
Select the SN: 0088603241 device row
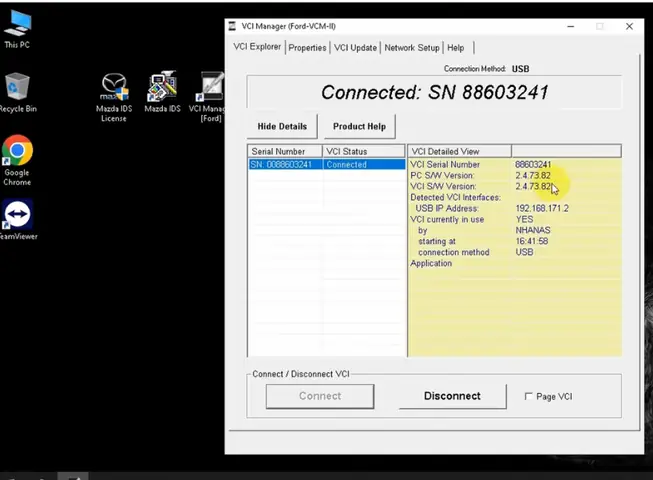click(285, 164)
